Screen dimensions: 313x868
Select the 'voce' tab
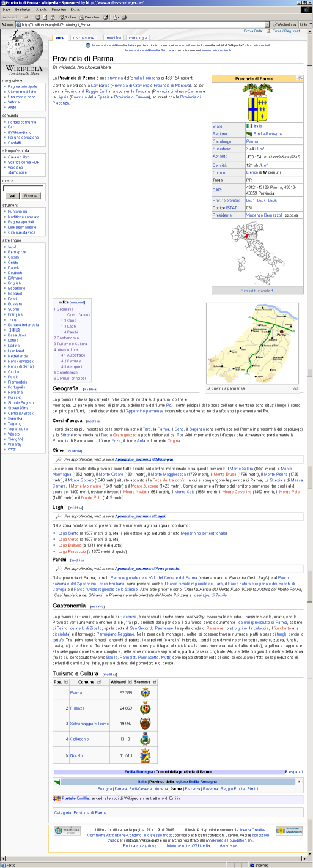(60, 38)
